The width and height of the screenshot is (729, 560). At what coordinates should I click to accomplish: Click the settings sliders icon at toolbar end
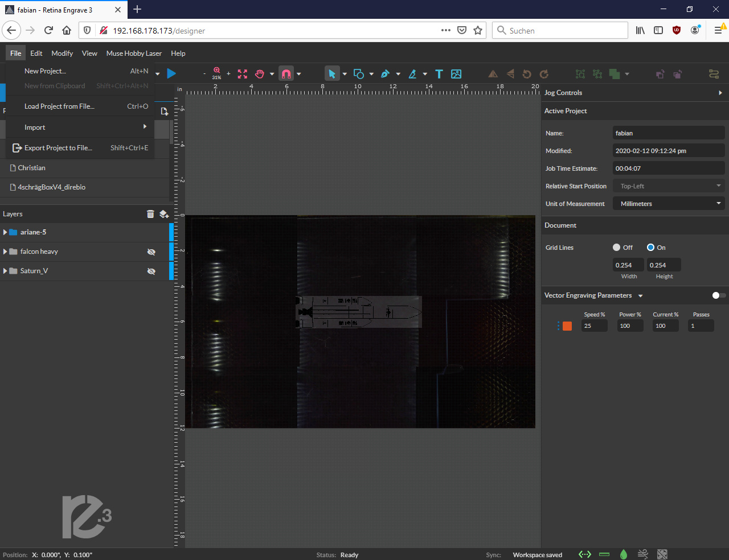[x=714, y=74]
